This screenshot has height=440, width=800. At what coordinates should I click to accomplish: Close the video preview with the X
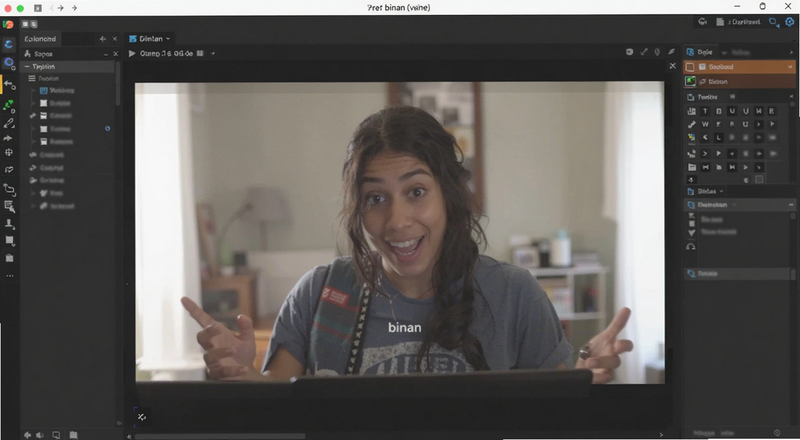(x=672, y=66)
